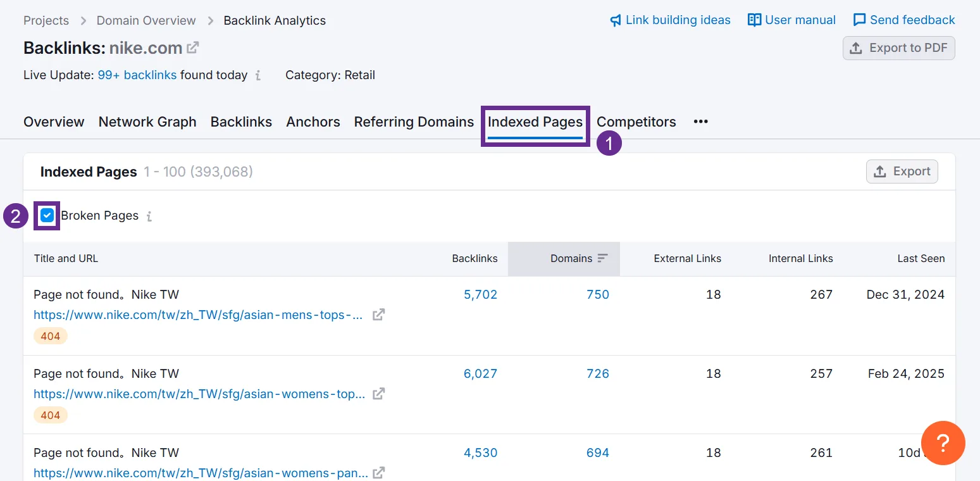Click the Title and URL column header
The width and height of the screenshot is (980, 481).
click(66, 258)
